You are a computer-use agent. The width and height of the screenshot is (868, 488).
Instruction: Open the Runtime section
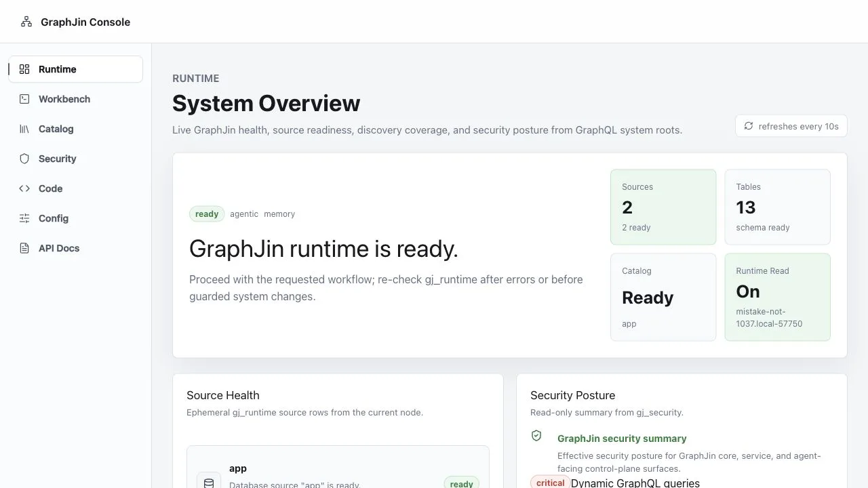tap(75, 69)
